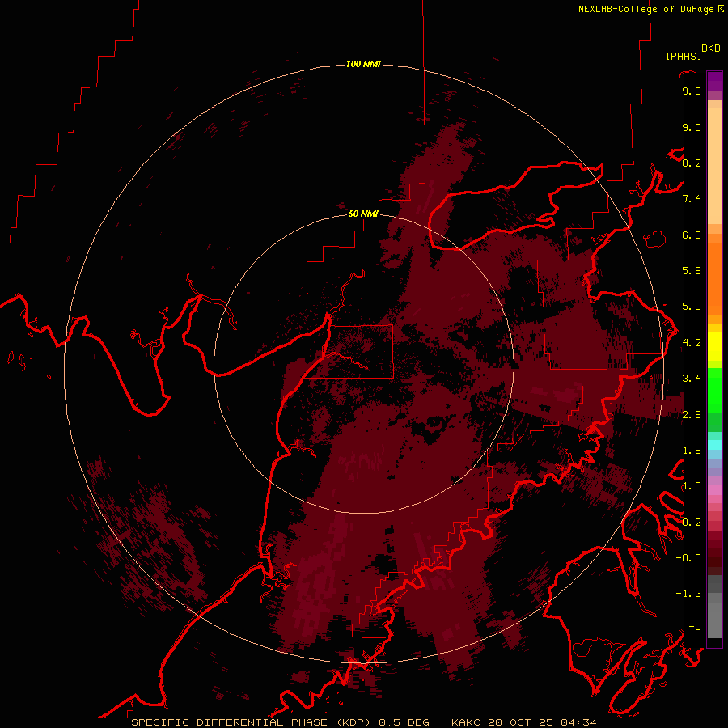Click the 5.8 scale value
The width and height of the screenshot is (728, 728).
(x=692, y=271)
